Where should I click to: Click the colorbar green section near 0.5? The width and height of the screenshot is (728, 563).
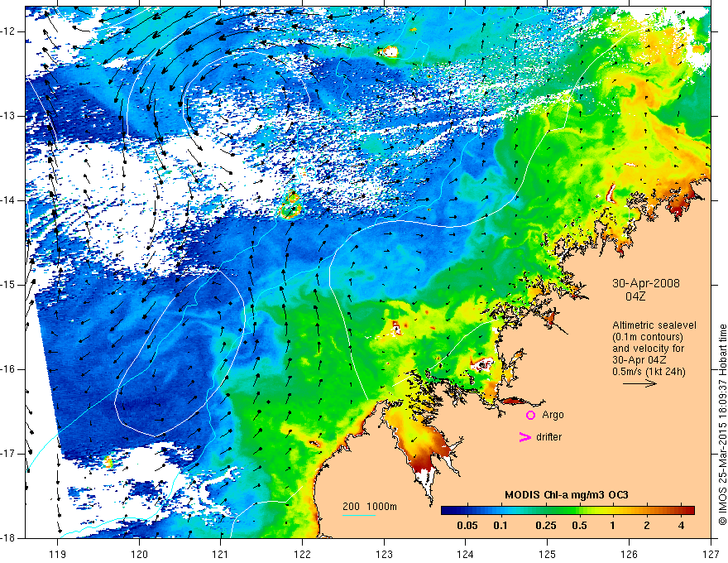click(x=578, y=511)
